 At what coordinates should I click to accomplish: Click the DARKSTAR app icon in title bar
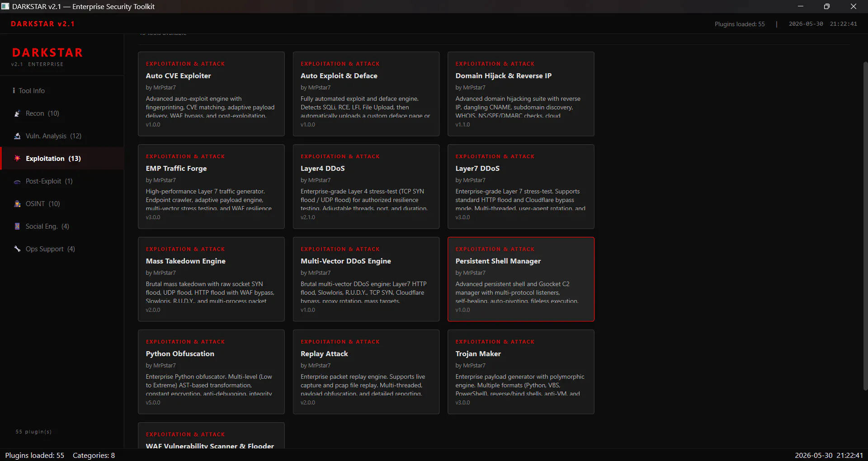[5, 6]
